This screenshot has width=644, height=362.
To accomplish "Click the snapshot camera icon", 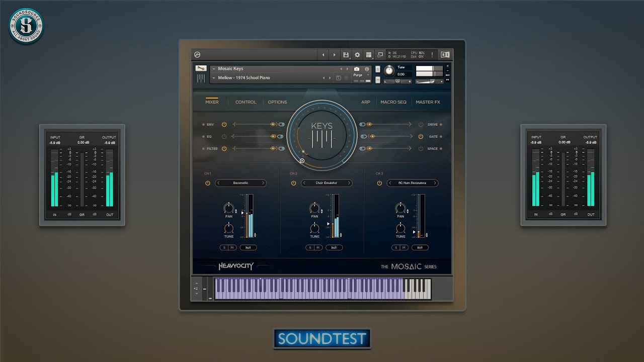I will tap(357, 69).
